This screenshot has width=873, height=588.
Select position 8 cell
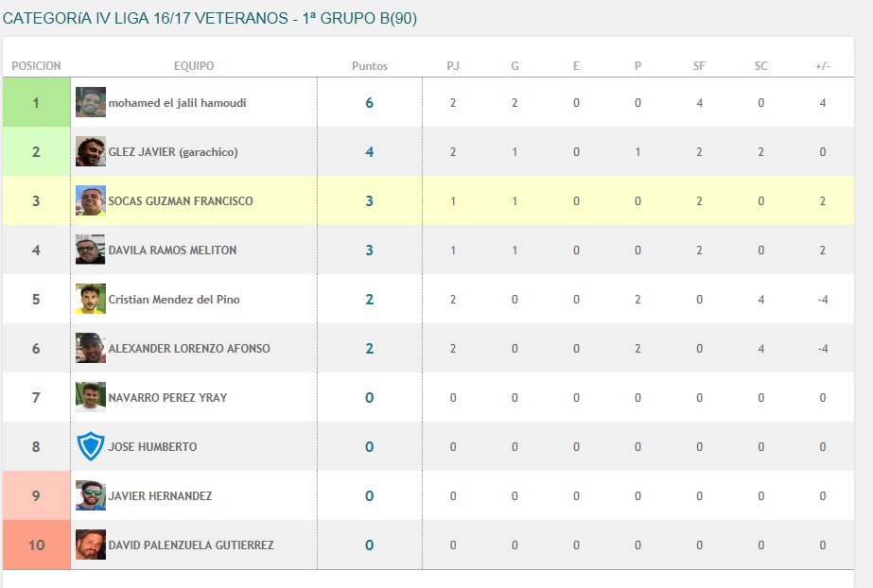click(x=36, y=447)
